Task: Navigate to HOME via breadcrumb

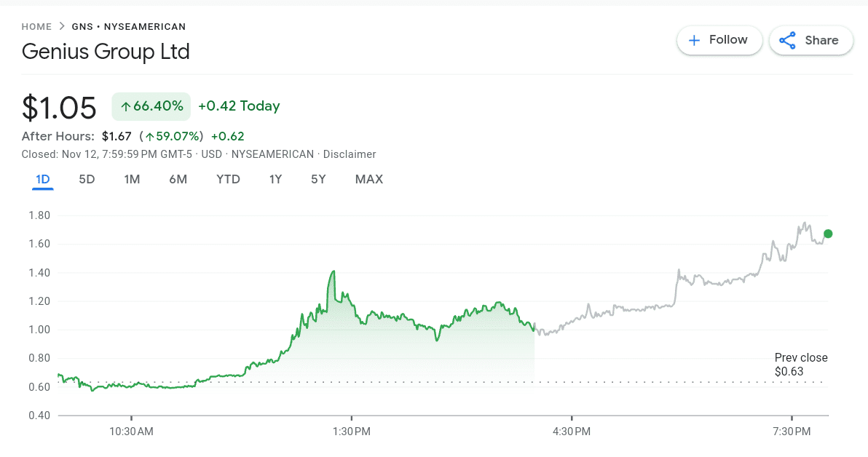Action: pos(36,26)
